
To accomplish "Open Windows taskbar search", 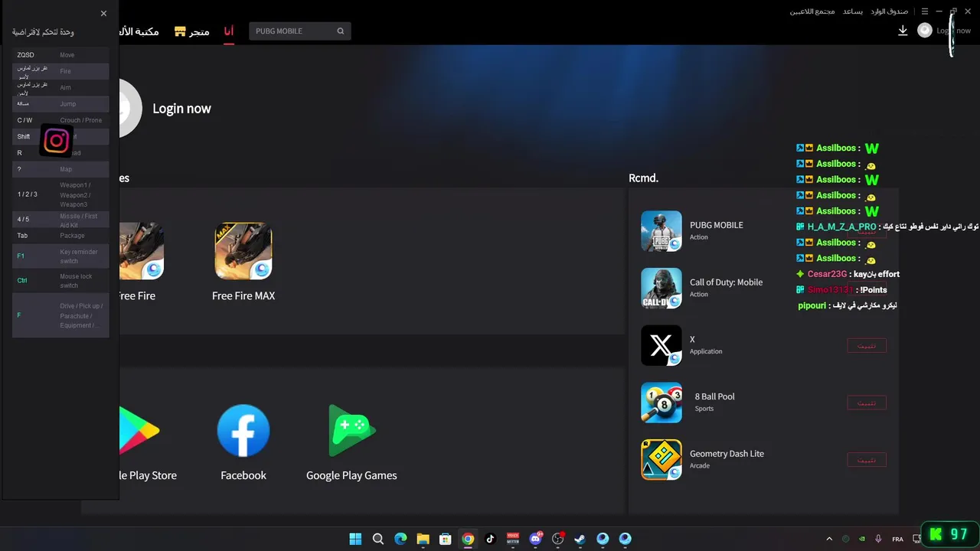I will (x=377, y=539).
